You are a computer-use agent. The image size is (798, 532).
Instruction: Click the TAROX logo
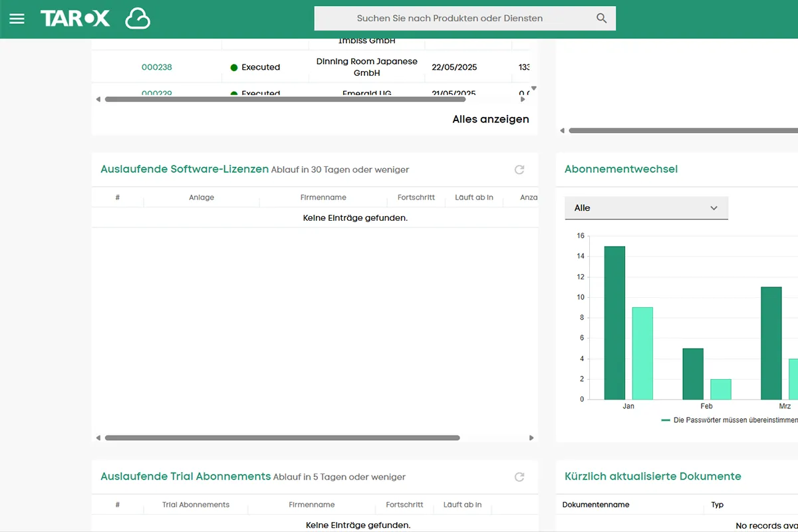(75, 19)
